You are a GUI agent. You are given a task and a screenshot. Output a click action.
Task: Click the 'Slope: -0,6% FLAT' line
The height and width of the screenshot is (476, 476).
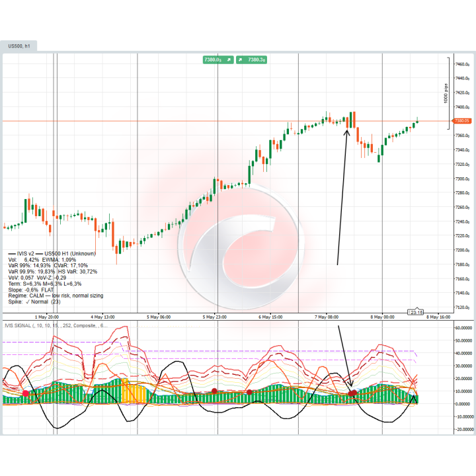(x=30, y=290)
